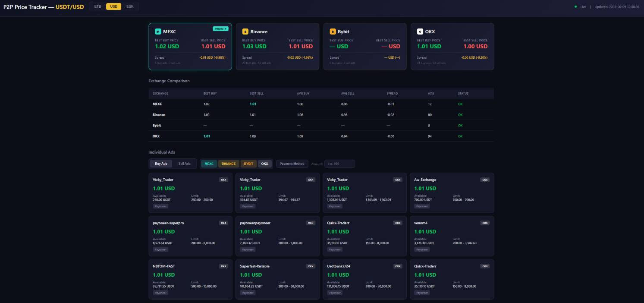Viewport: 644px width, 303px height.
Task: Toggle the OKX exchange filter
Action: point(265,164)
